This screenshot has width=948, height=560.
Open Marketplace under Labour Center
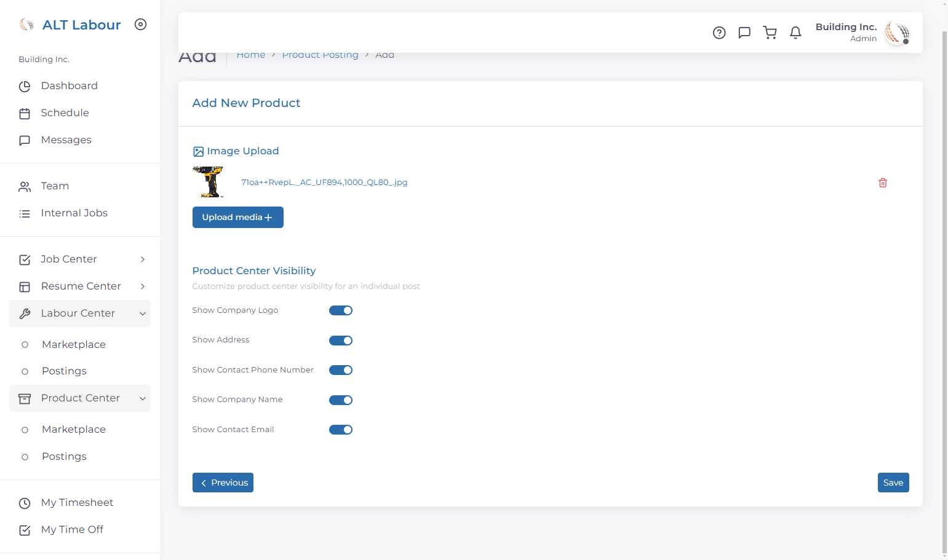tap(74, 344)
